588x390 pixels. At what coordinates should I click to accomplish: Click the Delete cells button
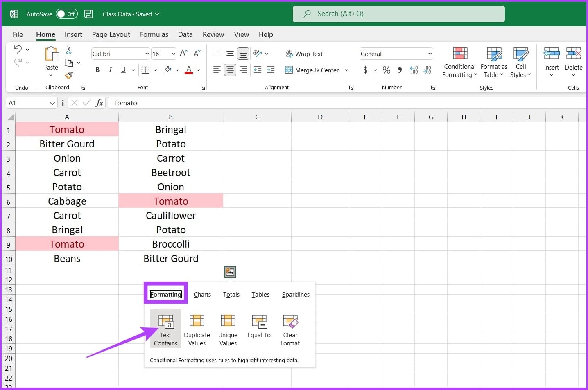573,62
